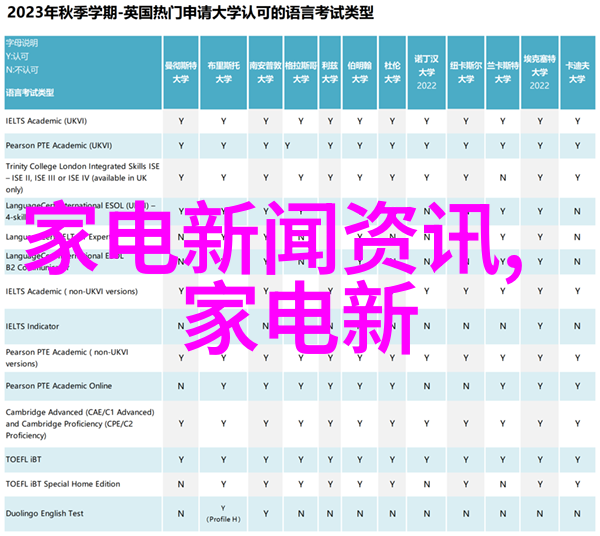Select the 利兹大学 column header
Viewport: 600px width, 536px height.
[x=330, y=72]
